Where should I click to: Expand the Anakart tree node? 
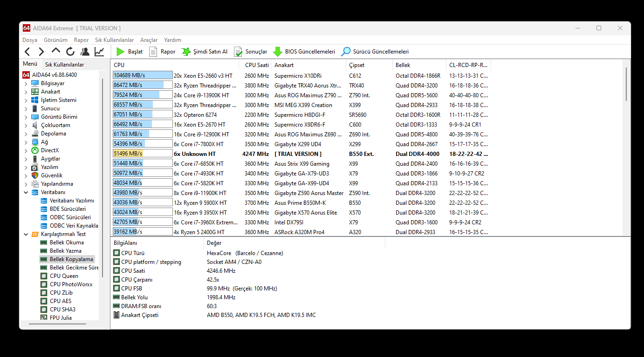(x=26, y=92)
